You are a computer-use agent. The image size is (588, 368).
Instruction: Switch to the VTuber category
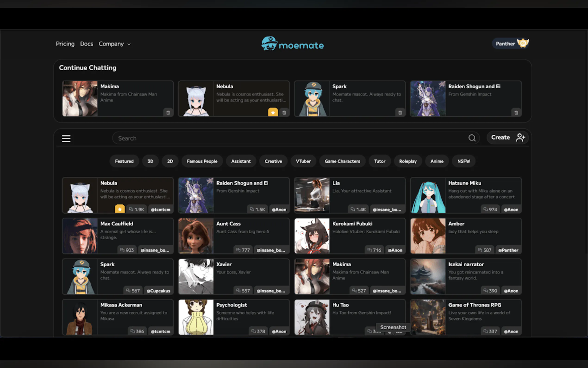pos(303,161)
